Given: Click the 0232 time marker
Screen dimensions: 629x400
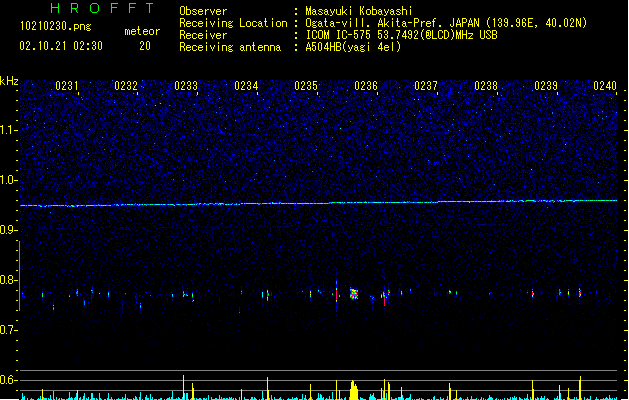Looking at the screenshot, I should point(126,86).
